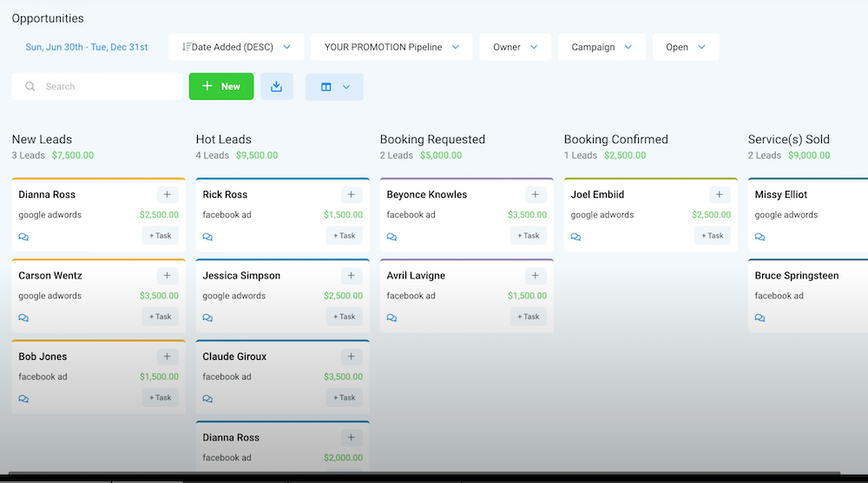Open the Campaign filter dropdown

click(602, 47)
